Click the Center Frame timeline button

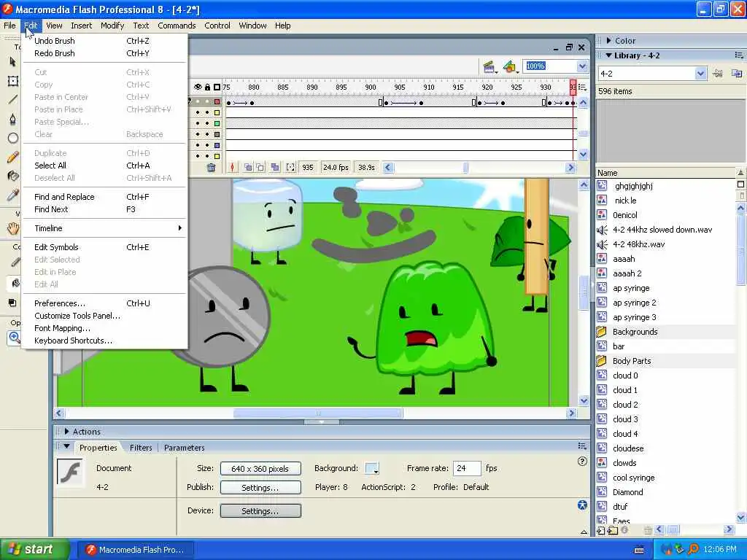233,167
